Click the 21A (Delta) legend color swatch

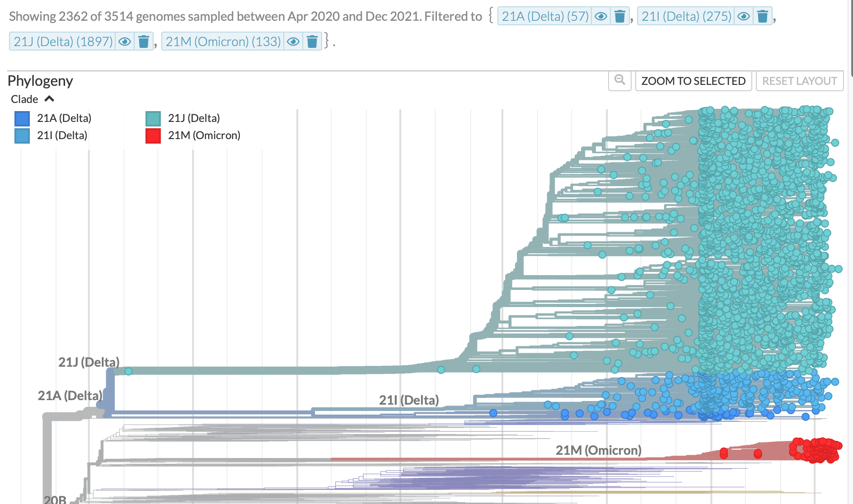(x=22, y=118)
